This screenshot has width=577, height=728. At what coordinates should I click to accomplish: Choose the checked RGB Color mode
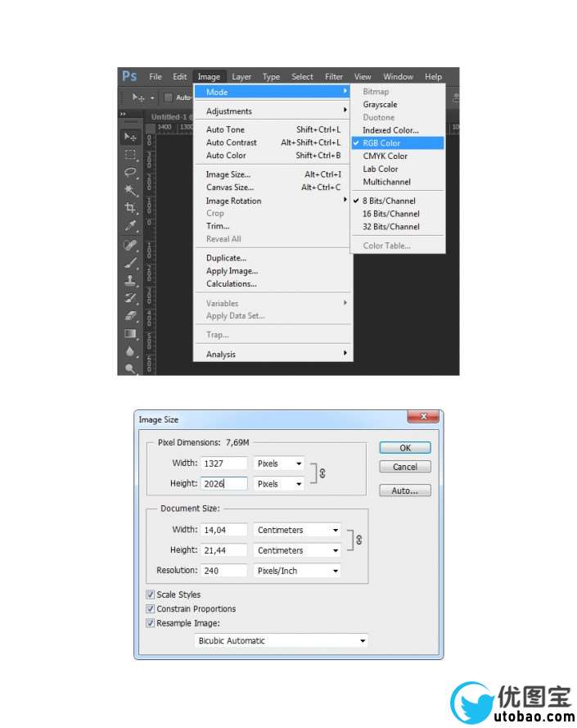(x=398, y=143)
